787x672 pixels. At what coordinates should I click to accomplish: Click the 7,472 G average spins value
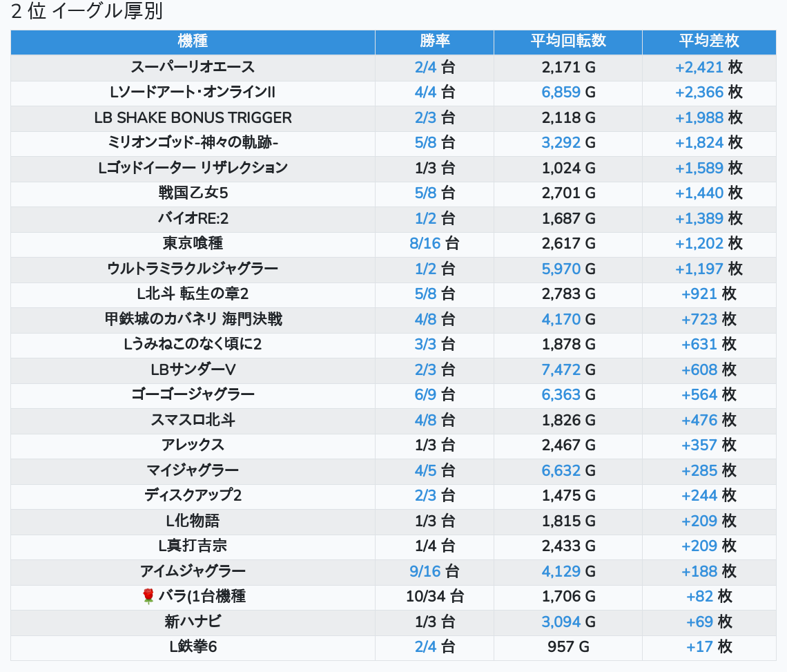pyautogui.click(x=568, y=369)
